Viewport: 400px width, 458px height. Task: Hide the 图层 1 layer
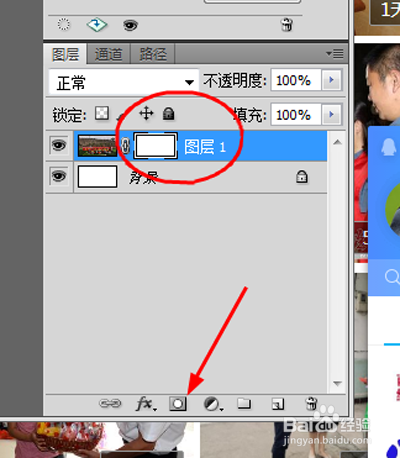(x=59, y=146)
